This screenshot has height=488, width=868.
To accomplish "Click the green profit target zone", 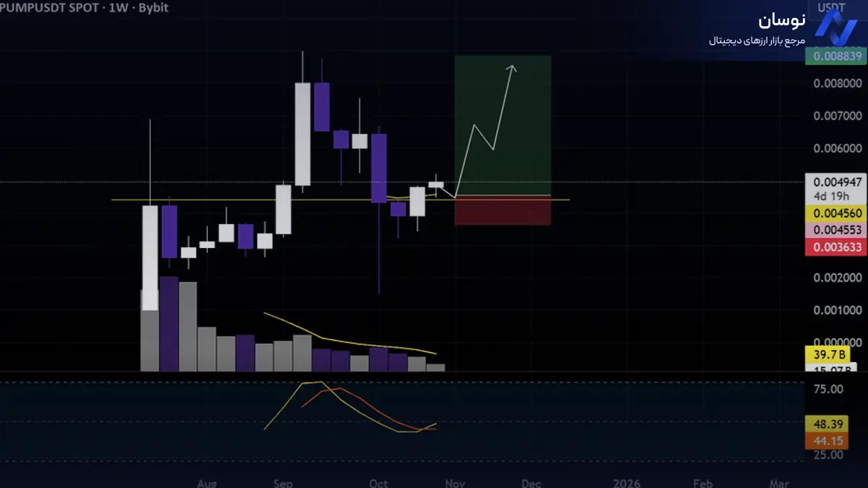I will [x=503, y=124].
